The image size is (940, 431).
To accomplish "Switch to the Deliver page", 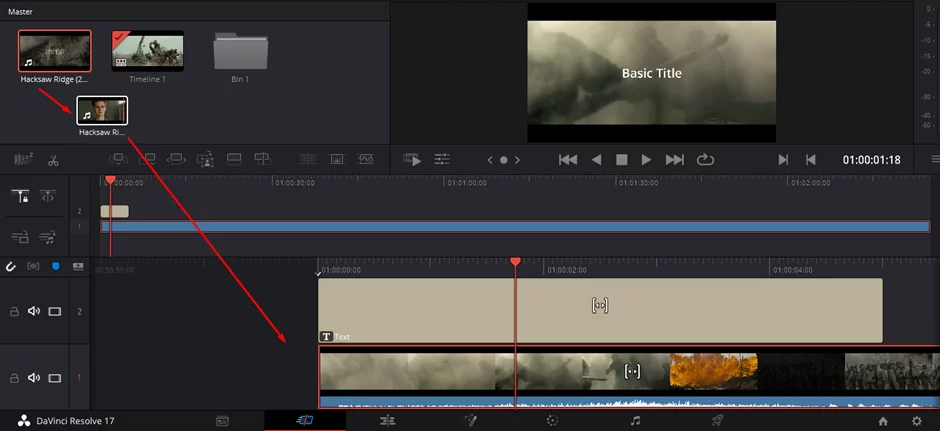I will tap(718, 421).
